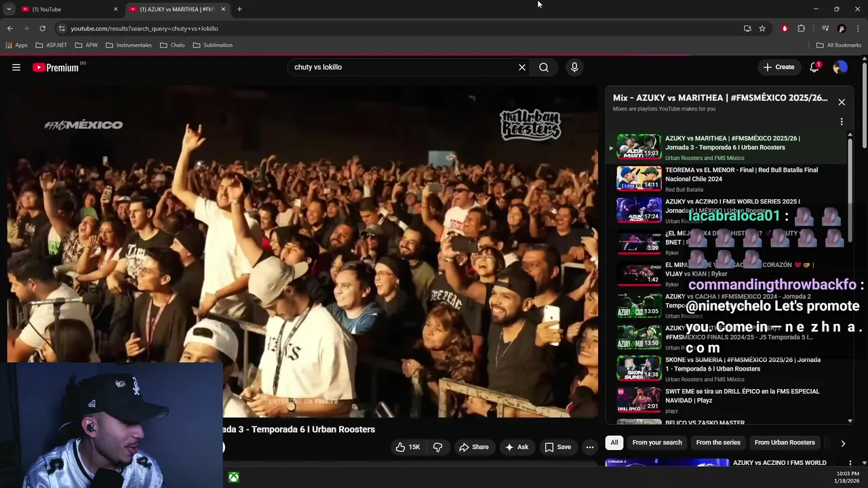Click the video player crowd frame

coord(302,251)
